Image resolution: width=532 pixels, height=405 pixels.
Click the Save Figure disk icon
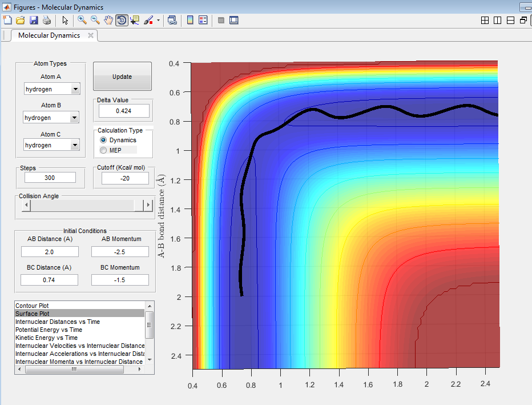pyautogui.click(x=34, y=20)
